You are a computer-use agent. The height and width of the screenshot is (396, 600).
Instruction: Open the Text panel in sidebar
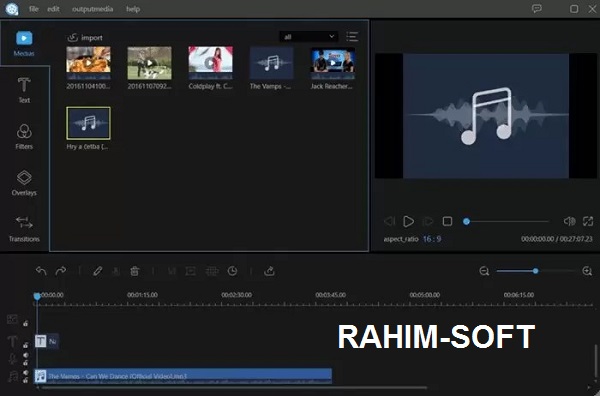24,90
